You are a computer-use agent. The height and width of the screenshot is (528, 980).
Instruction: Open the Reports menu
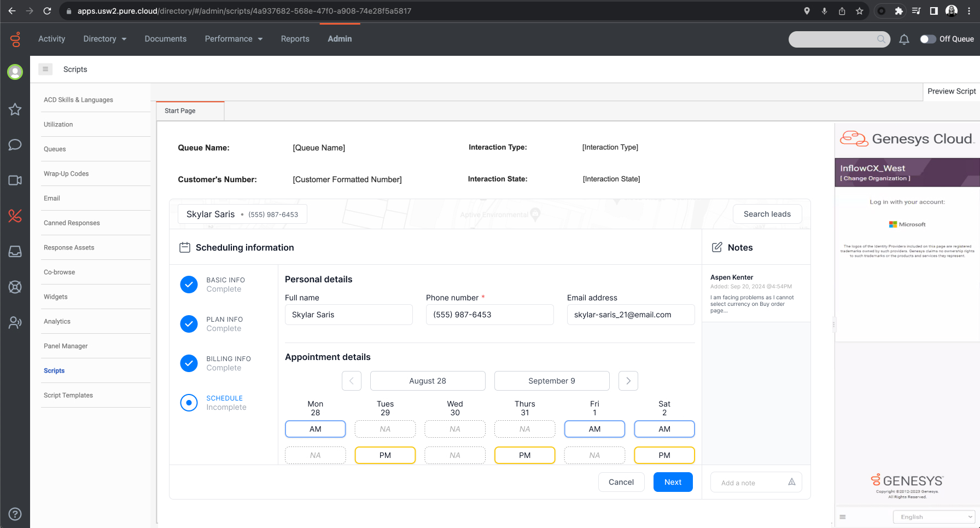pyautogui.click(x=295, y=39)
